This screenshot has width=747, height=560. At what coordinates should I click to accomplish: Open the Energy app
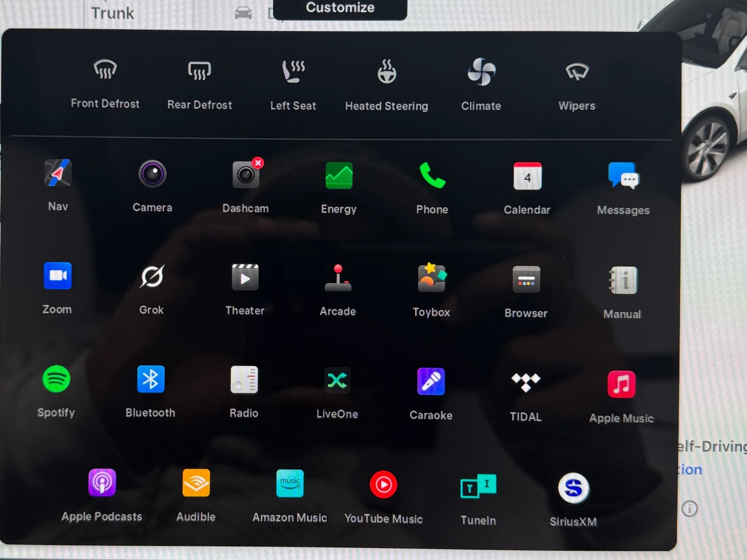pyautogui.click(x=338, y=176)
